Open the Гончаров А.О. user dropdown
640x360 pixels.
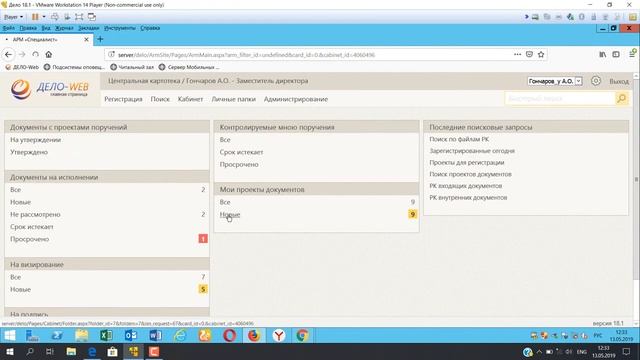pyautogui.click(x=555, y=81)
